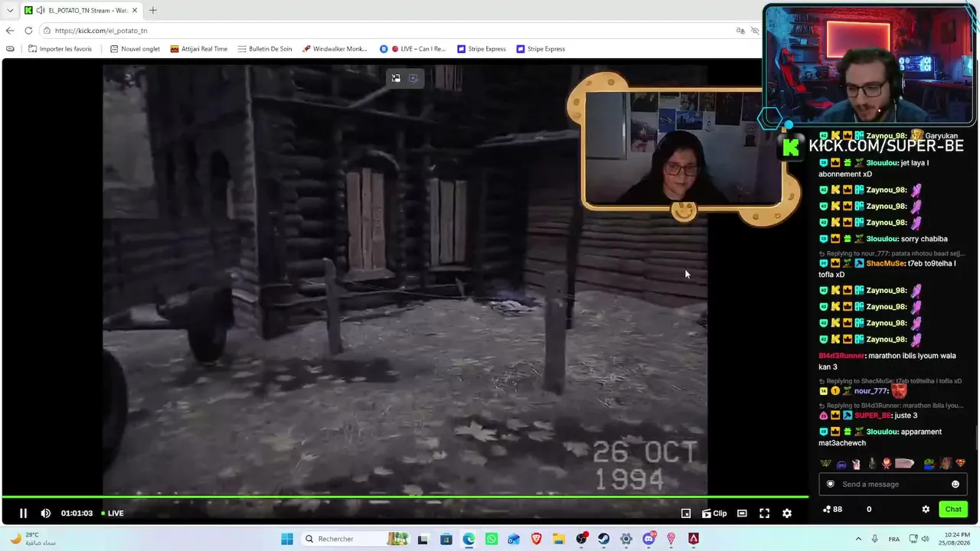
Task: Open the Windows Start menu
Action: [287, 539]
